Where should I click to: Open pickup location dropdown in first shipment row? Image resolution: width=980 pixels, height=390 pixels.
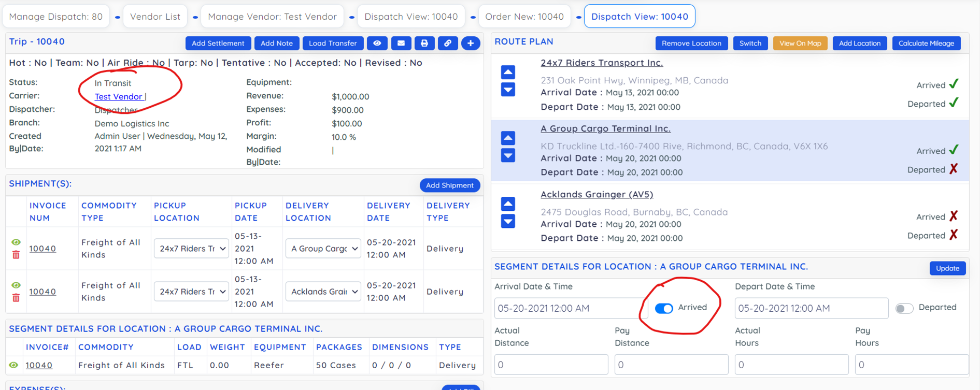point(191,249)
